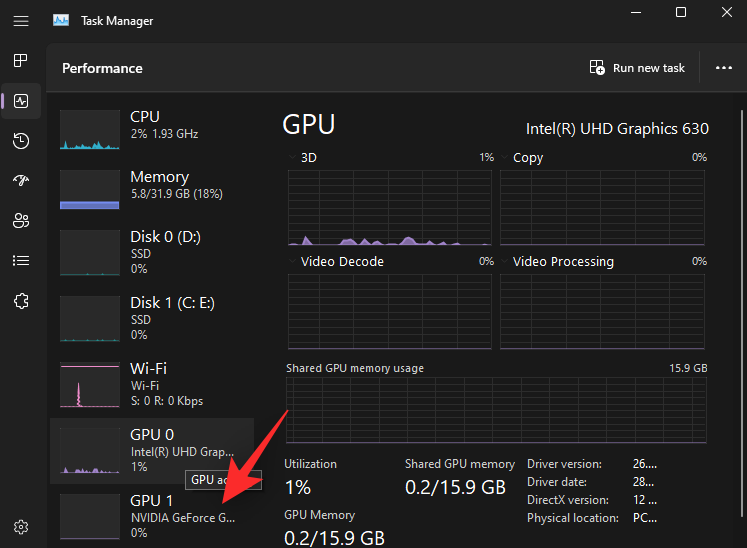Open the Video Decode engine dropdown
The image size is (747, 548).
(292, 261)
